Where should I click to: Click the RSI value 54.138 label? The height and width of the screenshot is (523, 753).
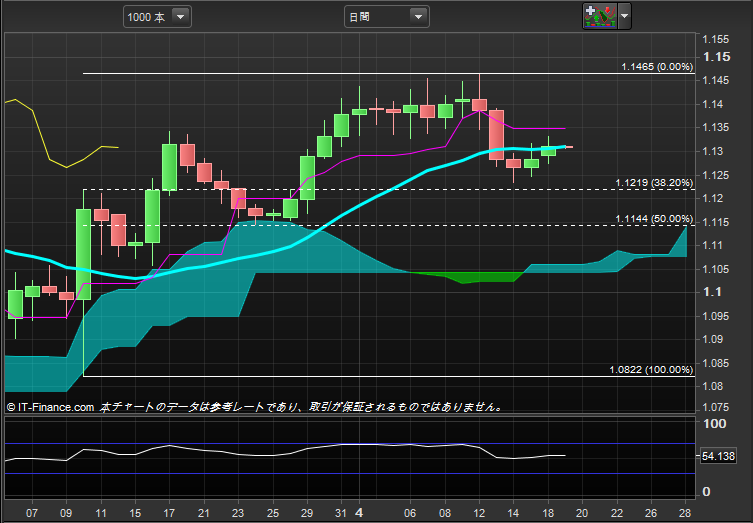pyautogui.click(x=718, y=456)
